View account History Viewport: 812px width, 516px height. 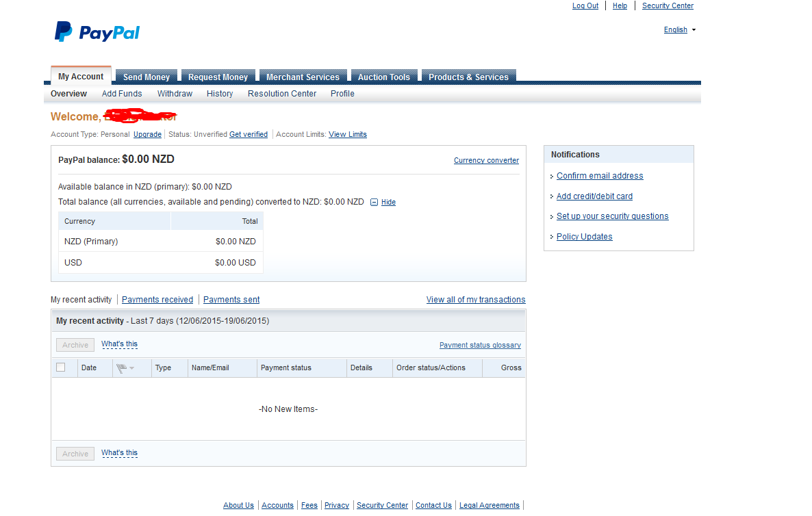[220, 94]
